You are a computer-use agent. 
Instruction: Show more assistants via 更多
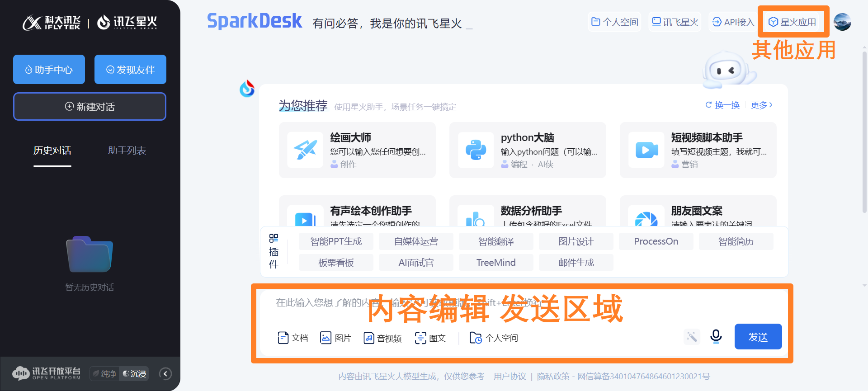[x=762, y=105]
